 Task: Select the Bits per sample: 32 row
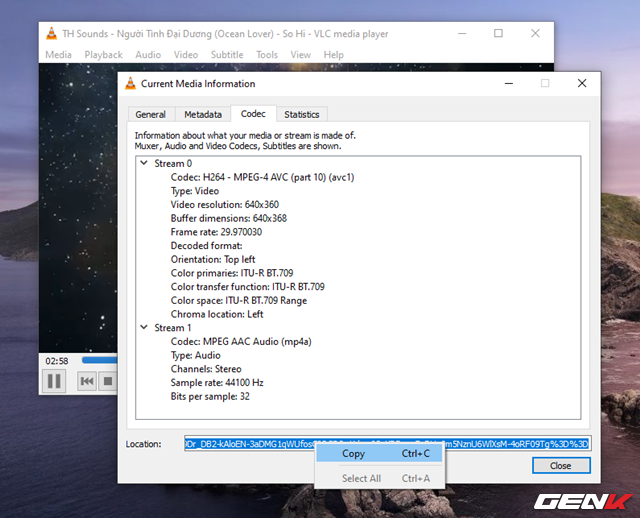click(210, 396)
